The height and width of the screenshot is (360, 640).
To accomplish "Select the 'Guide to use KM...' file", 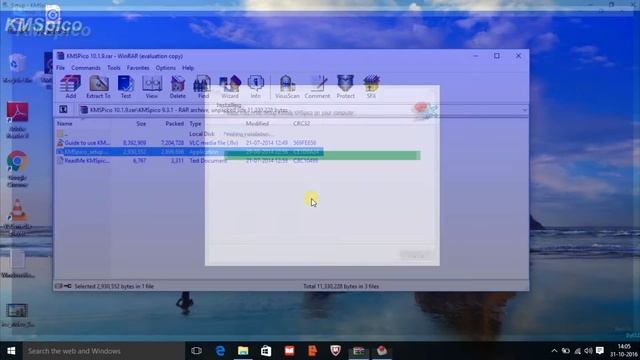I will click(189, 143).
